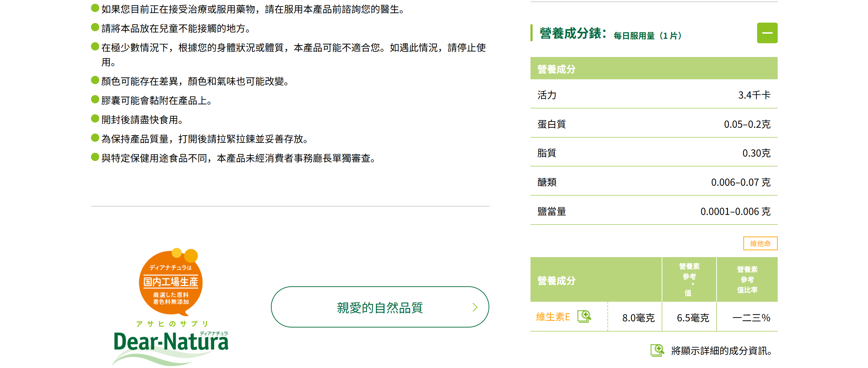Select the 蛋白質 nutrition row
Image resolution: width=868 pixels, height=368 pixels.
[x=653, y=124]
